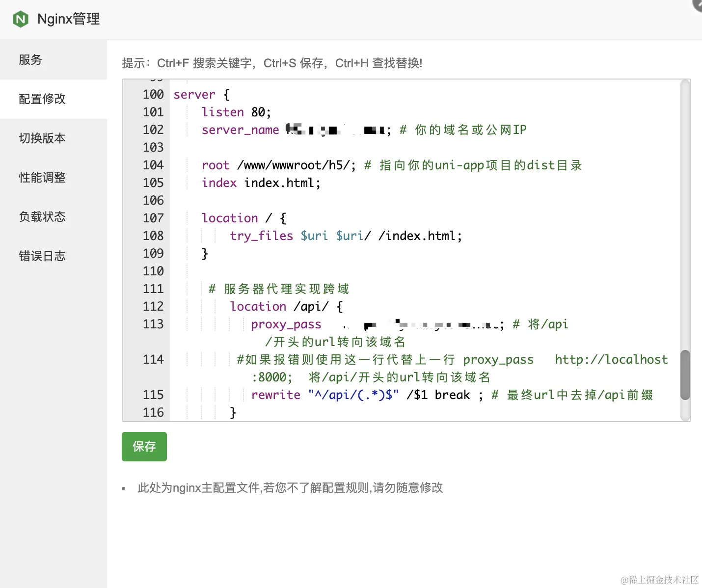View the 负载状态 status page
The height and width of the screenshot is (588, 702).
42,216
